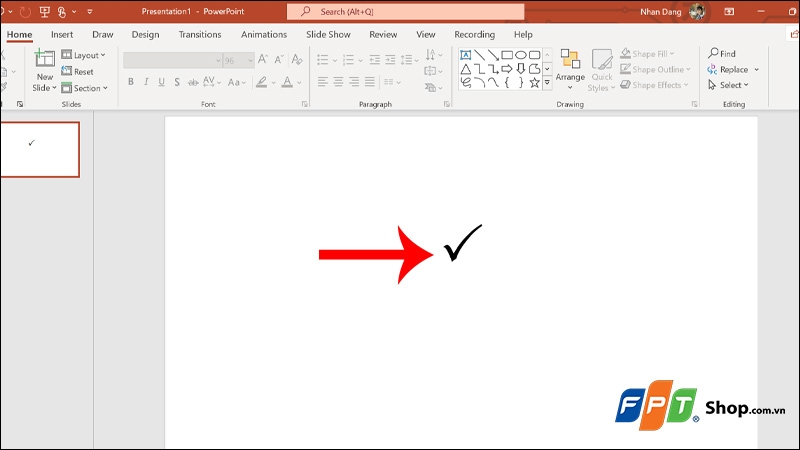Open the Animations tab
The image size is (800, 450).
[x=264, y=34]
